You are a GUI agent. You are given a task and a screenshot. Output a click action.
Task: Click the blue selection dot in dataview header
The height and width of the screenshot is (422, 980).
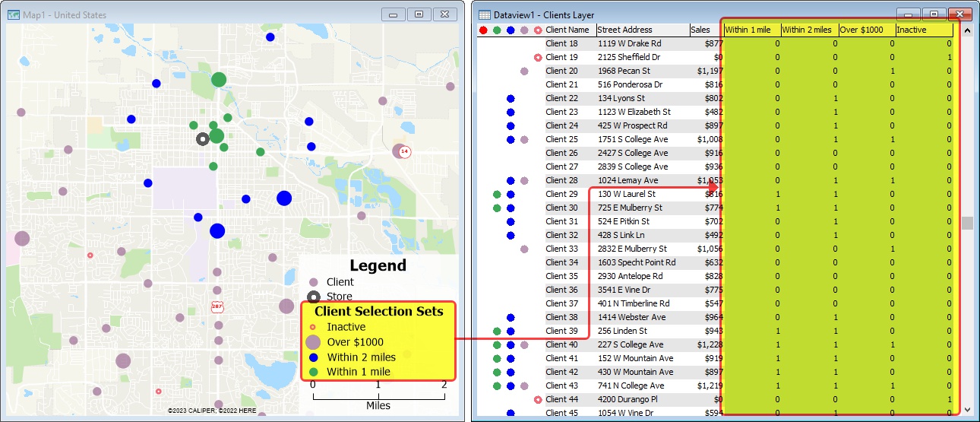tap(511, 30)
